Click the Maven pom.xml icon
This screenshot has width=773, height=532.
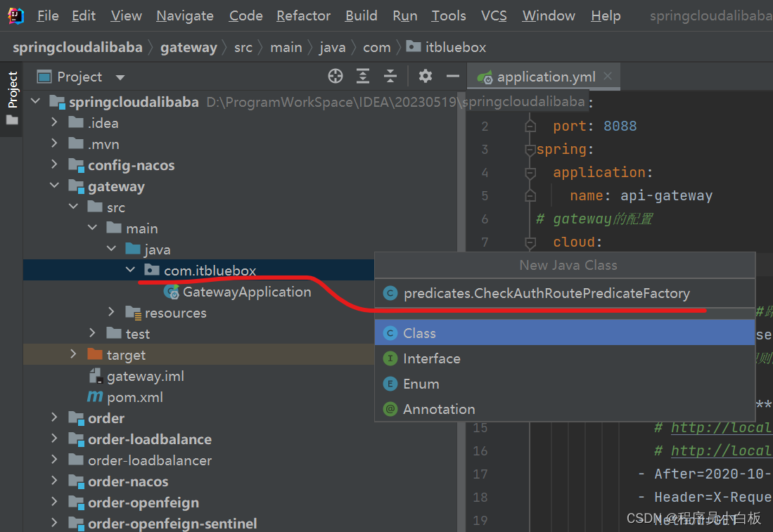click(95, 396)
